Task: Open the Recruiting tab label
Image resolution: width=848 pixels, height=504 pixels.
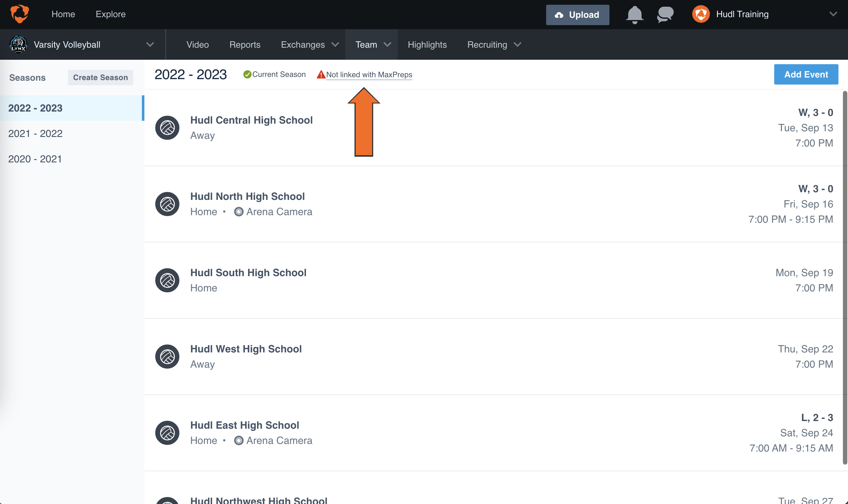Action: (487, 44)
